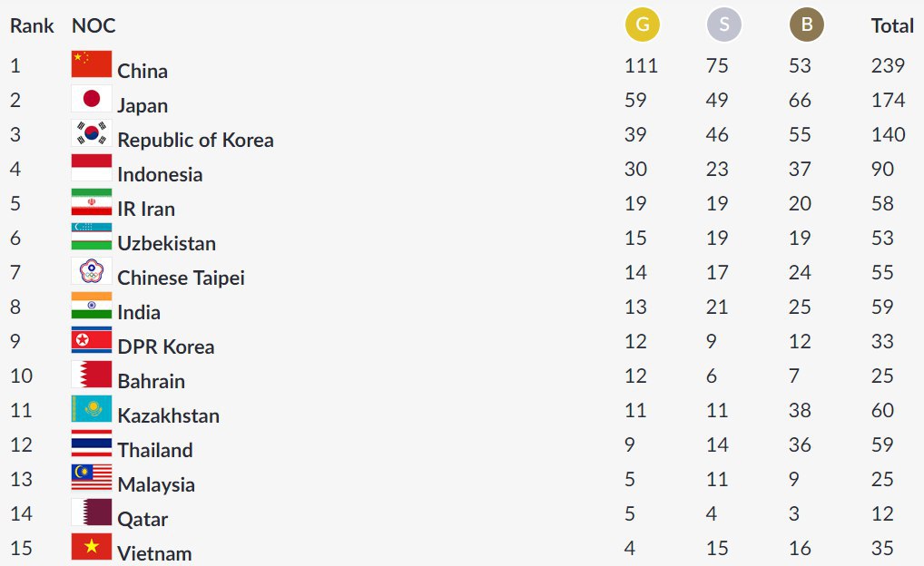Click the Malaysia flag icon

(92, 478)
